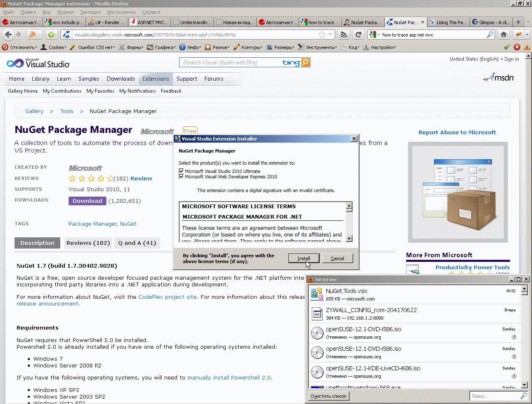Open the United States (English) language dropdown

pyautogui.click(x=476, y=59)
